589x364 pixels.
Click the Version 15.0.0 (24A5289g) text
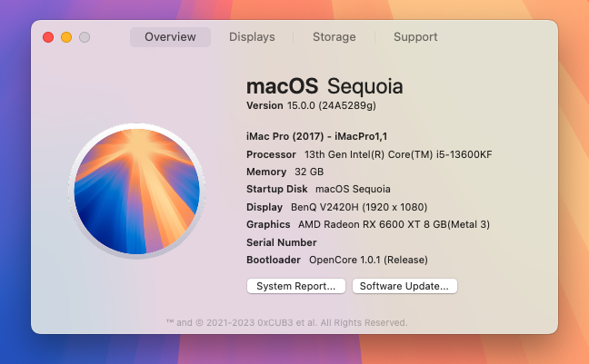(x=311, y=105)
